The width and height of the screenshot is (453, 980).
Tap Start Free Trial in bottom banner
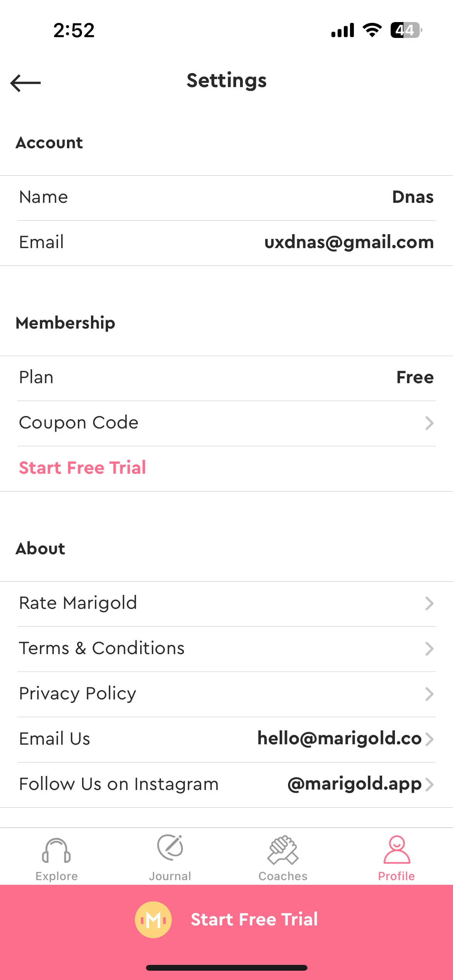(254, 919)
